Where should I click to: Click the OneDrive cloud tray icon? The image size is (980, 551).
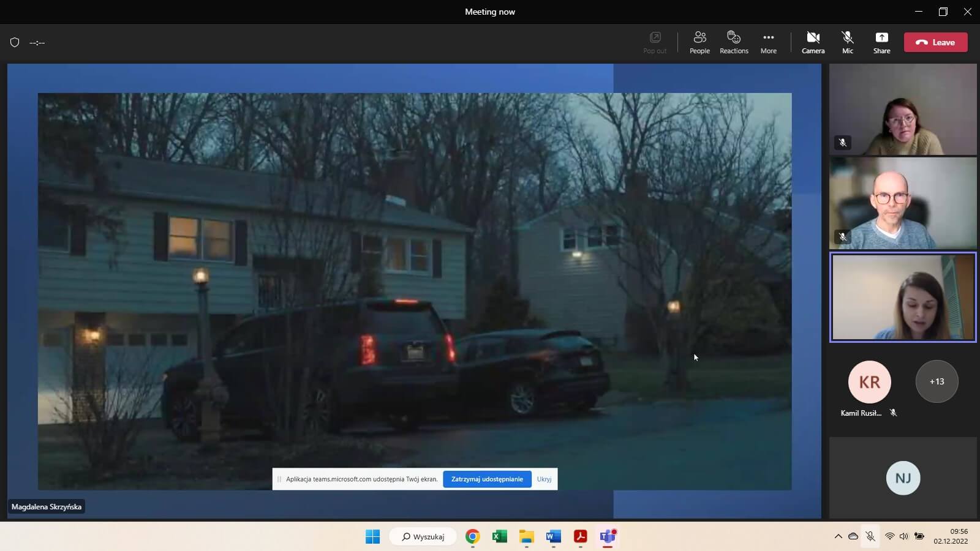point(853,536)
